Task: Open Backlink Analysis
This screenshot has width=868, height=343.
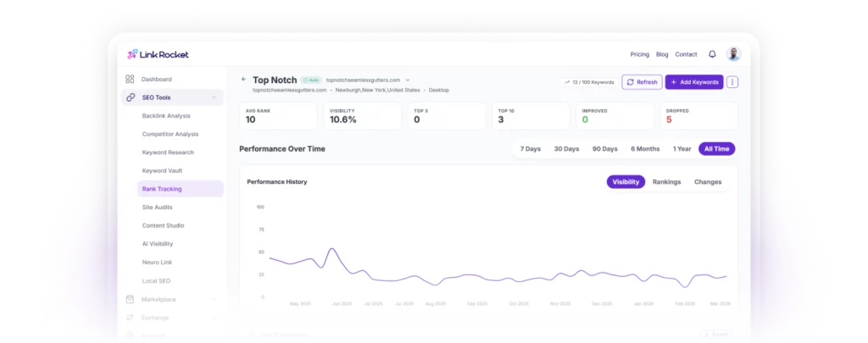Action: point(166,116)
